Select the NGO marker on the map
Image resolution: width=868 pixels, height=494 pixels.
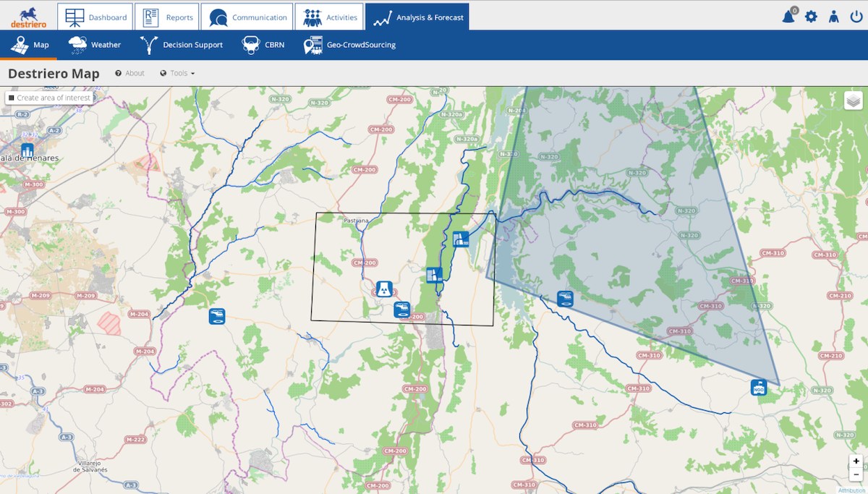pos(758,388)
